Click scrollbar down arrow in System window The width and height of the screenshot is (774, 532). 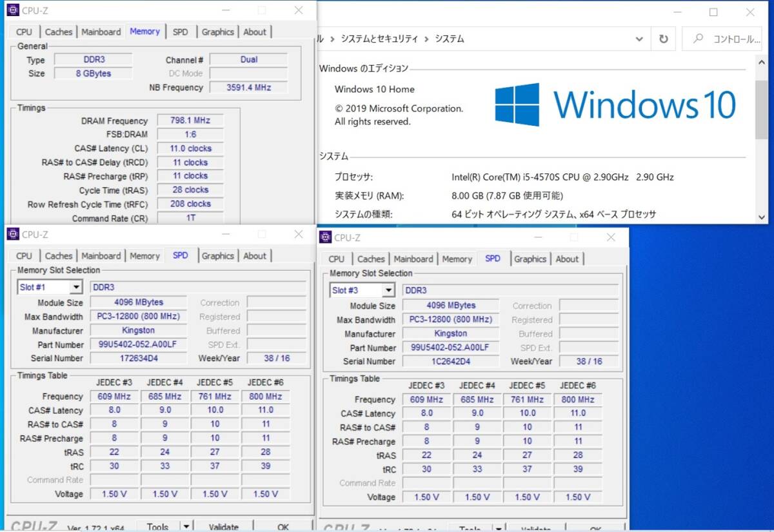coord(761,217)
